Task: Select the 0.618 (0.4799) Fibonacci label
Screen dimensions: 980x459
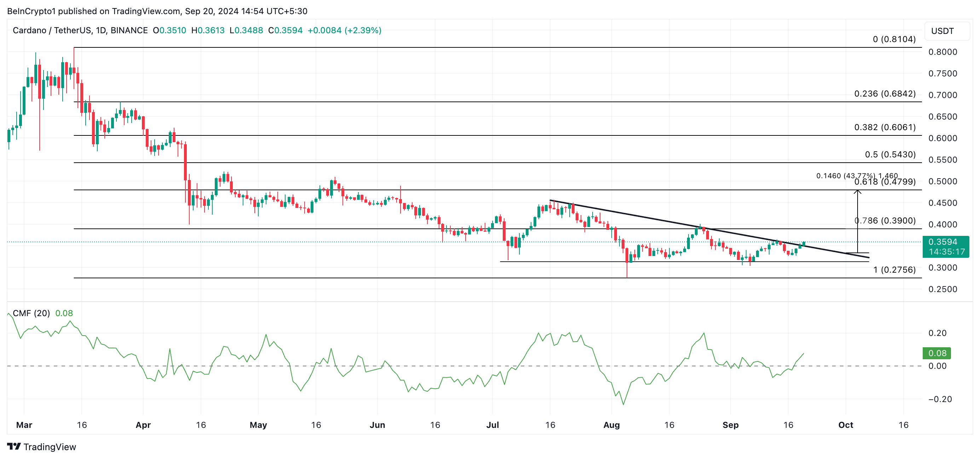Action: 884,182
